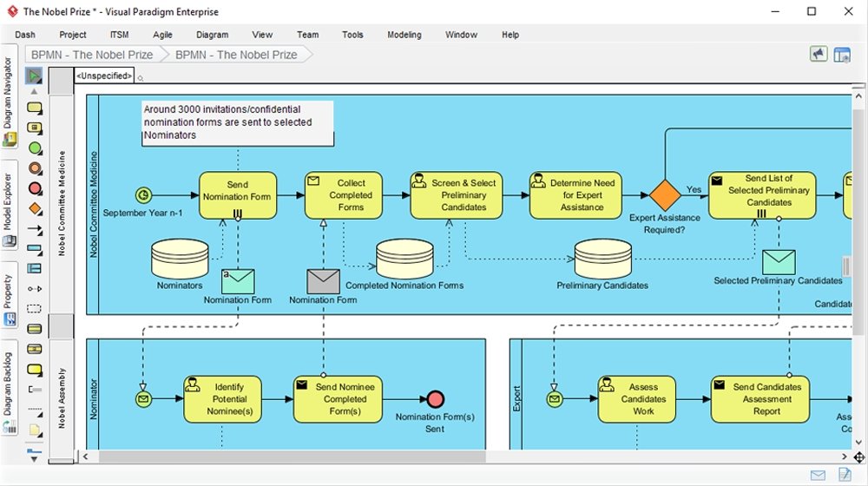Select the Preliminary Candidates data store
Viewport: 868px width, 486px height.
point(603,259)
